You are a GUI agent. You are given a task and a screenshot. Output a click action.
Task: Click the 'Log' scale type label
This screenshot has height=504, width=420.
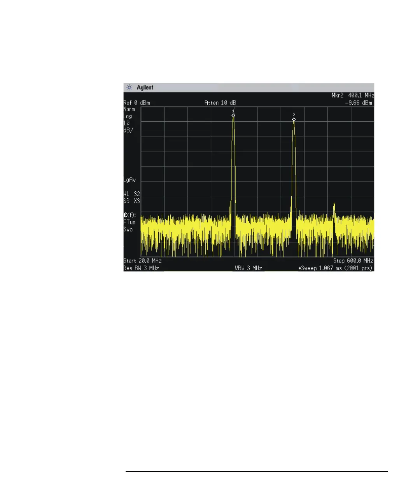[128, 116]
